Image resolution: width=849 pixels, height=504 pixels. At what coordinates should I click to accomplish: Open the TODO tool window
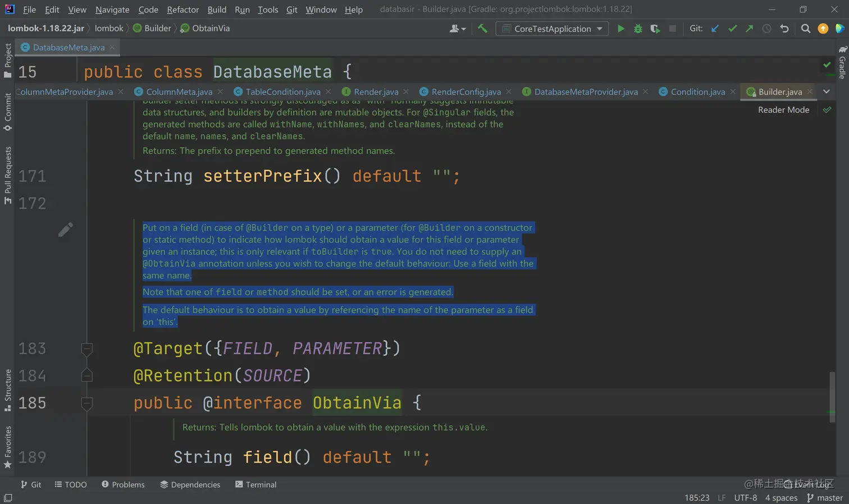[71, 484]
